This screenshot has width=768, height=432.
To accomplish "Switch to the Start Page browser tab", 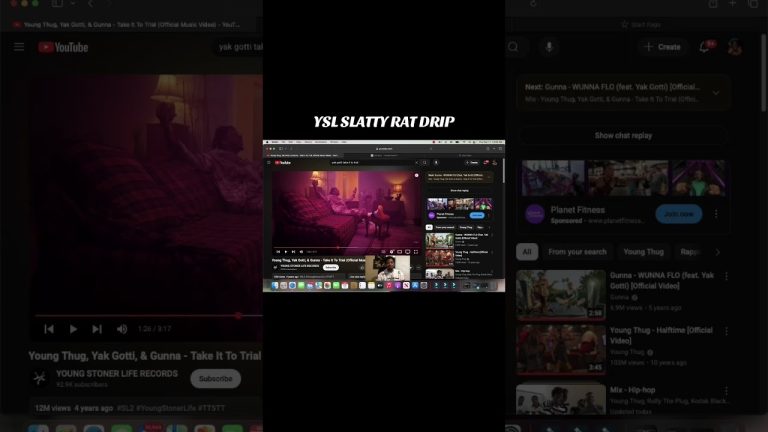I will point(641,24).
